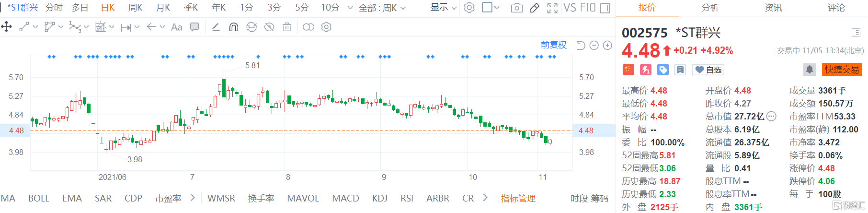Expand the 显示 display dropdown
Screen dimensions: 868x213
point(444,8)
